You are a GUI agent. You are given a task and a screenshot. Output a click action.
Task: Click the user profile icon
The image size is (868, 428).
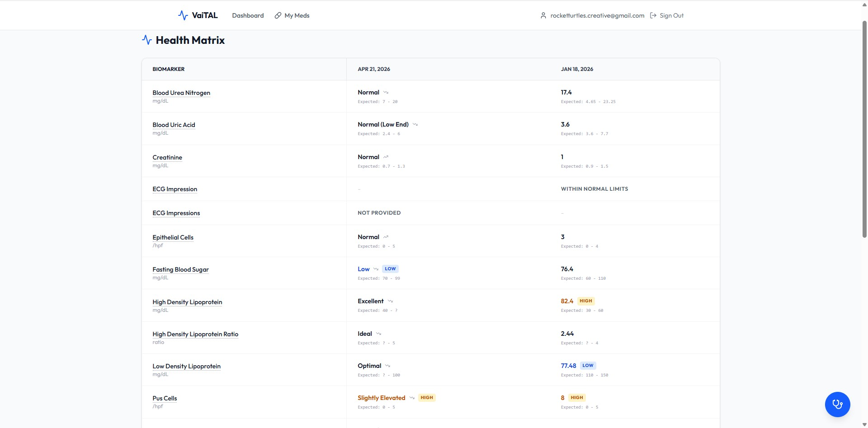(x=543, y=15)
